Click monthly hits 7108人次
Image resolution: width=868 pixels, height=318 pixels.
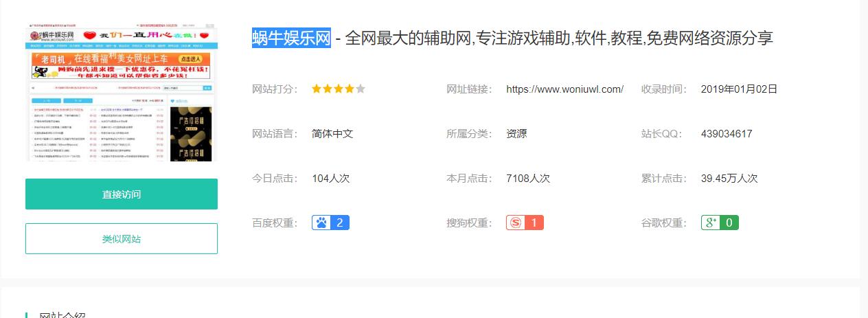tap(528, 179)
